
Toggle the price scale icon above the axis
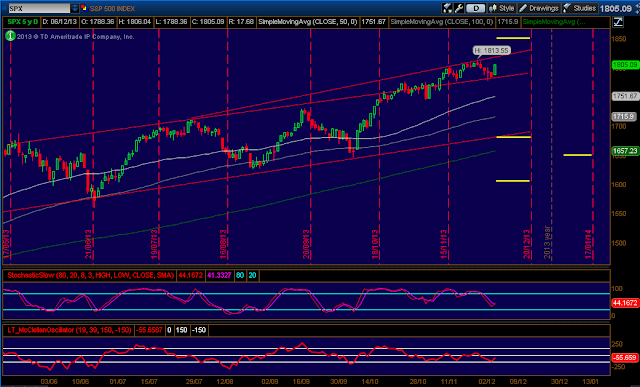point(618,22)
